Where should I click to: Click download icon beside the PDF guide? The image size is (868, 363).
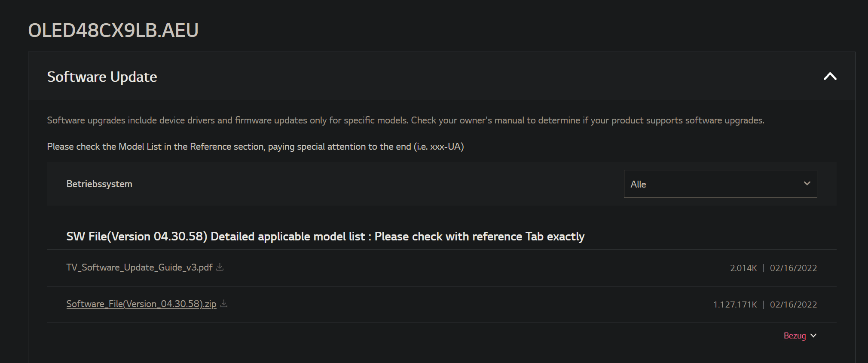point(220,267)
